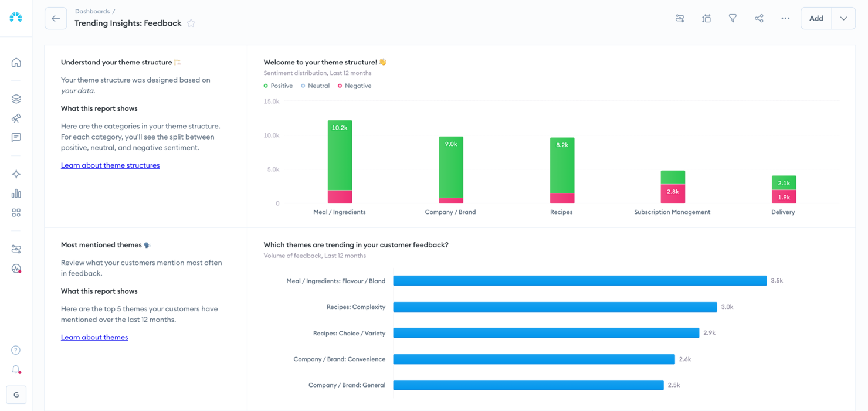Open the notifications bell with red dot
Screen dimensions: 868x411
16,369
